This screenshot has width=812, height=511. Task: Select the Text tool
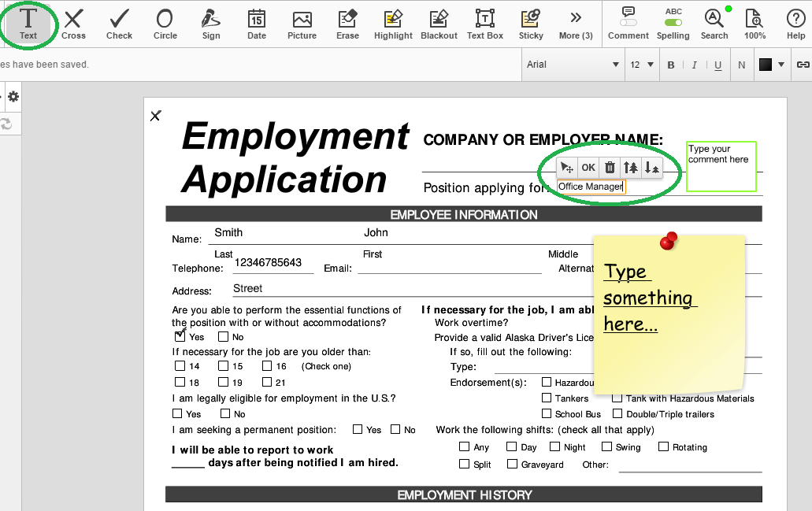pyautogui.click(x=28, y=24)
